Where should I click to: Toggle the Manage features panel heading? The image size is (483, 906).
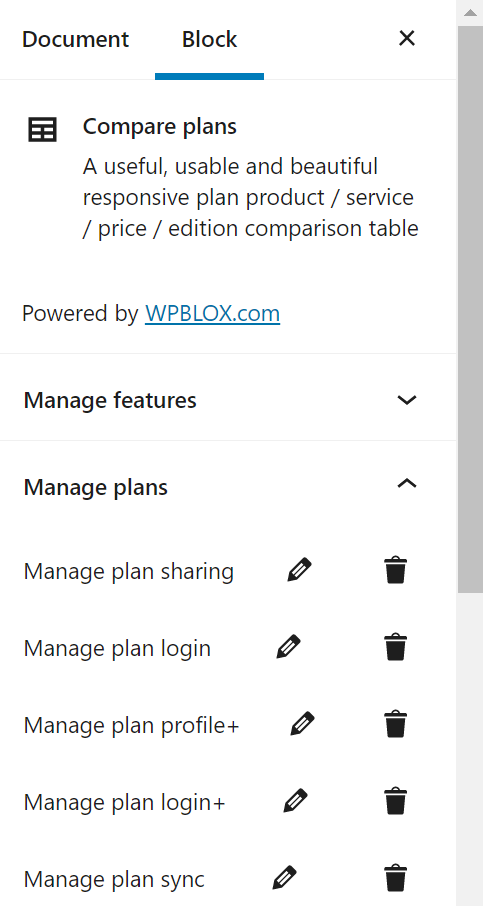tap(228, 400)
